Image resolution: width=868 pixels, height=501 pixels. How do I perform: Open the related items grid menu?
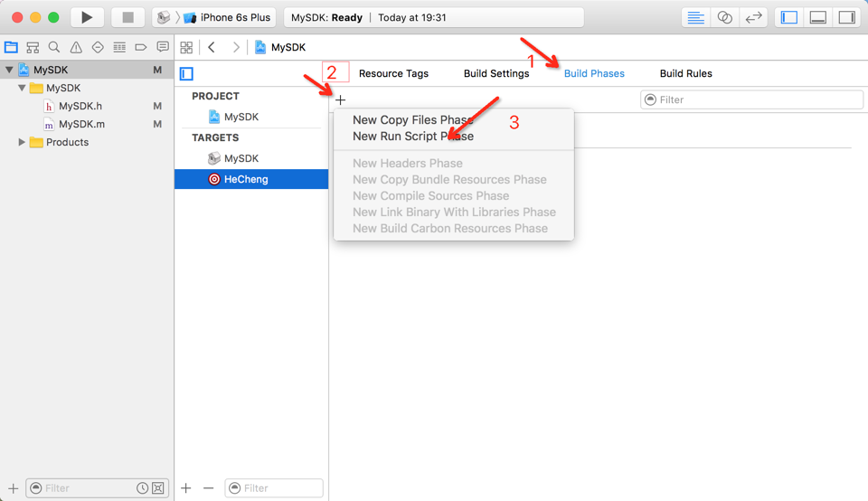click(186, 47)
